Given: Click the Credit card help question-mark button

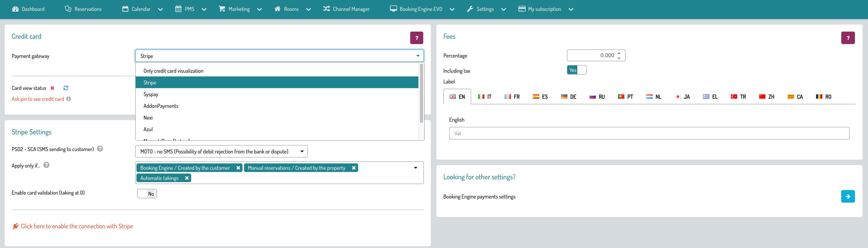Looking at the screenshot, I should click(x=416, y=38).
